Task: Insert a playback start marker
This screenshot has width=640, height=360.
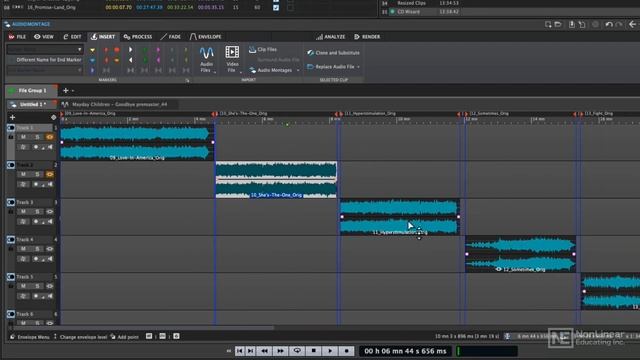Action: pos(131,50)
